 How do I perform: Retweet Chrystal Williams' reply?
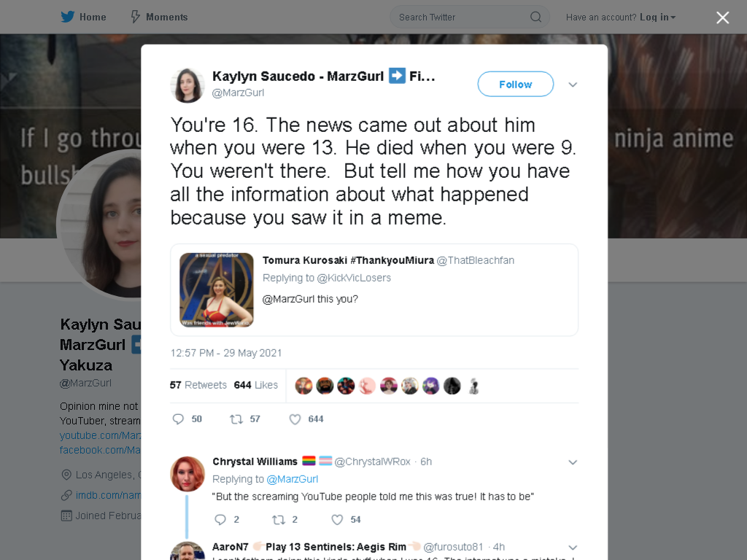(278, 519)
